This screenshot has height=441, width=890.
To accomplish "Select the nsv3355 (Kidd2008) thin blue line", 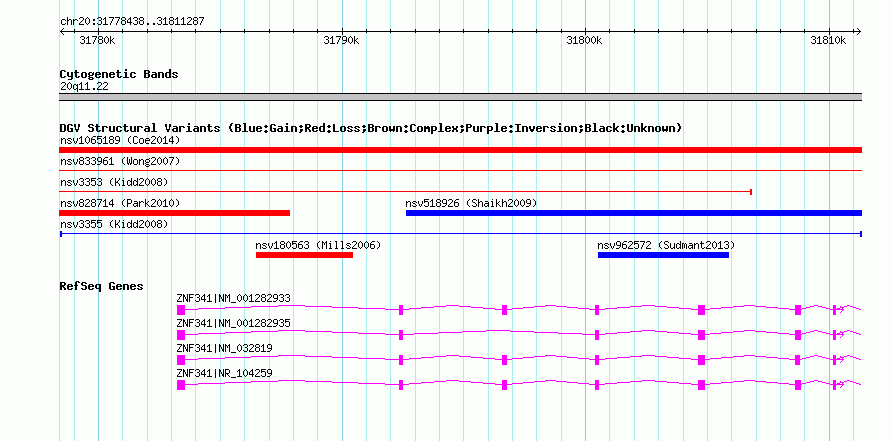I will pos(460,234).
